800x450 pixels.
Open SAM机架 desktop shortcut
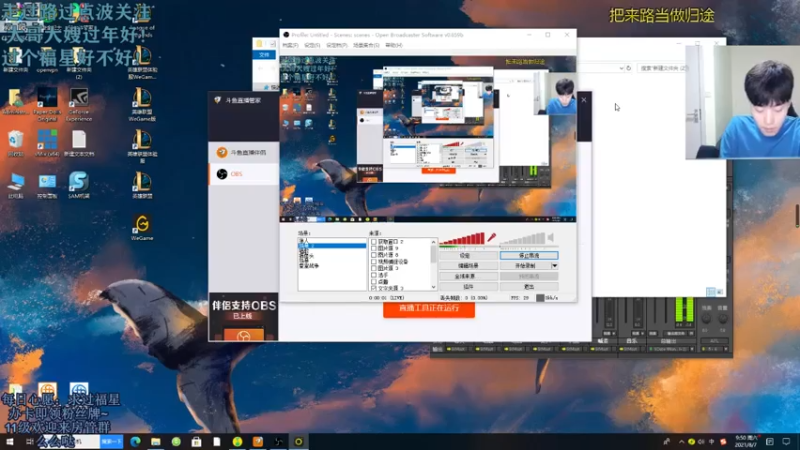click(79, 185)
